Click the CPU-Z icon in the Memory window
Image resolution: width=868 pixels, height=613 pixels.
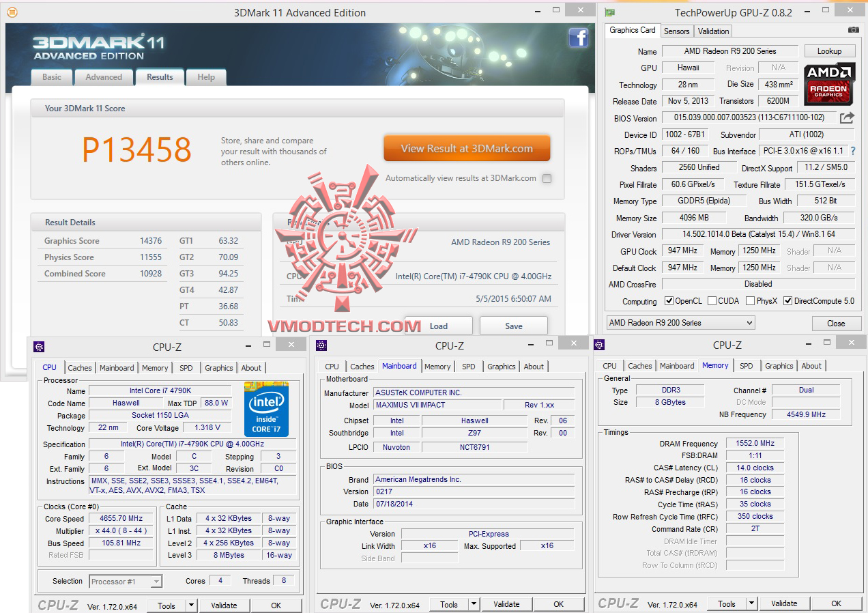click(x=599, y=345)
